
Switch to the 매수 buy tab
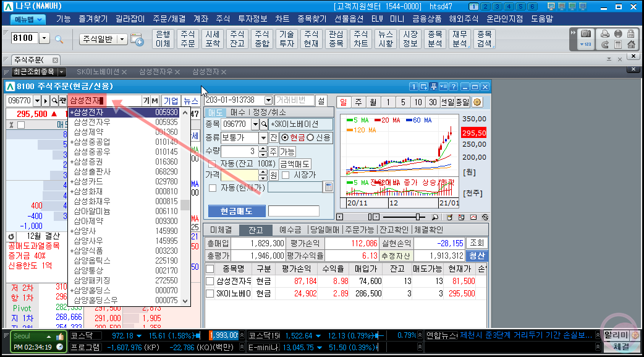point(238,112)
